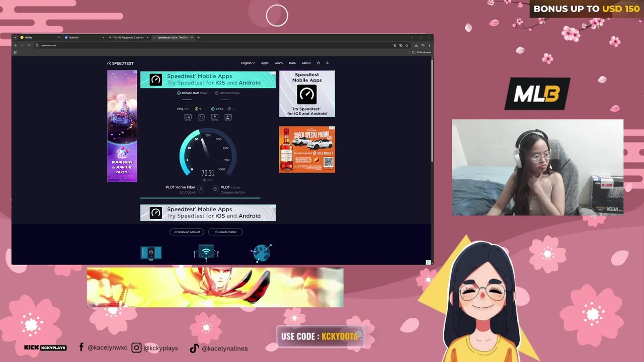644x362 pixels.
Task: Click the PLDT Home Fiber provider icon
Action: click(x=201, y=189)
